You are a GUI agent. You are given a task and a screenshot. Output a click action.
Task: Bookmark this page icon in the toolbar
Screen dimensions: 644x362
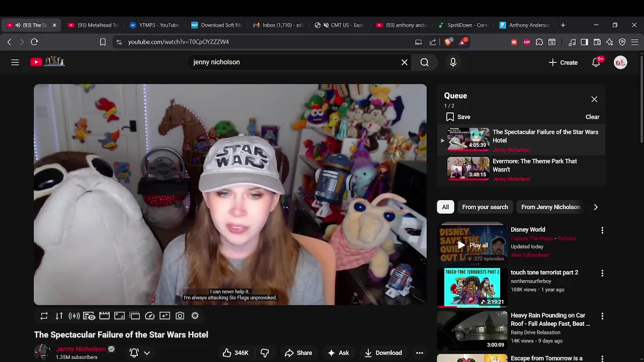[103, 42]
